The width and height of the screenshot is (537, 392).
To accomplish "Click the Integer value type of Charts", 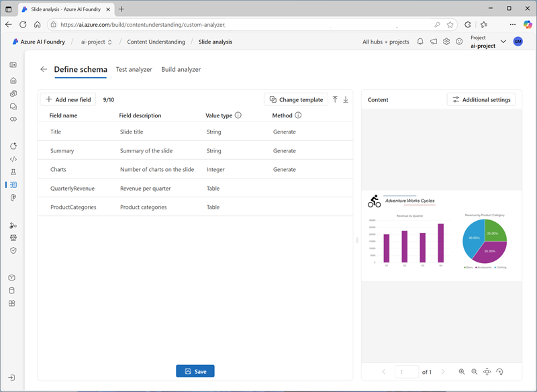I will [215, 169].
